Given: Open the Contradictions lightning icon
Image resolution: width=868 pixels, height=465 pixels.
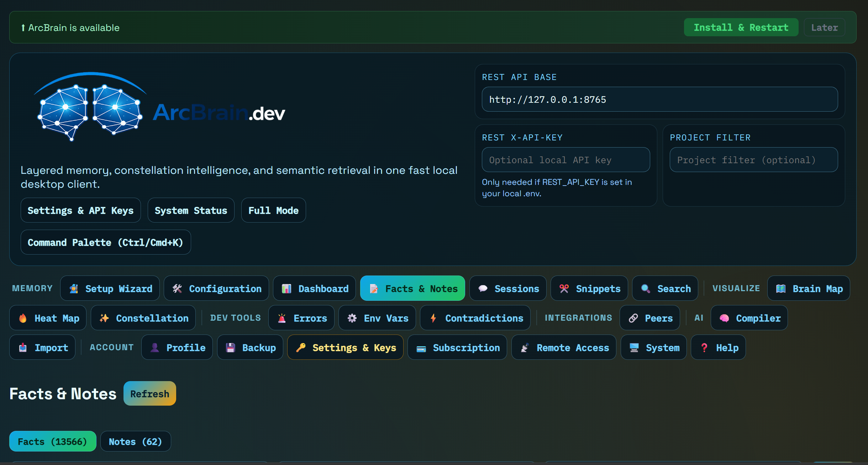Looking at the screenshot, I should point(433,318).
